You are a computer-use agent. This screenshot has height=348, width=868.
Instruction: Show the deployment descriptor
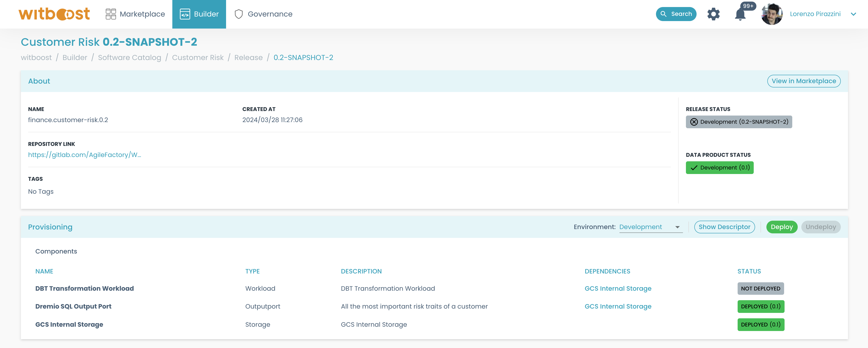tap(724, 227)
